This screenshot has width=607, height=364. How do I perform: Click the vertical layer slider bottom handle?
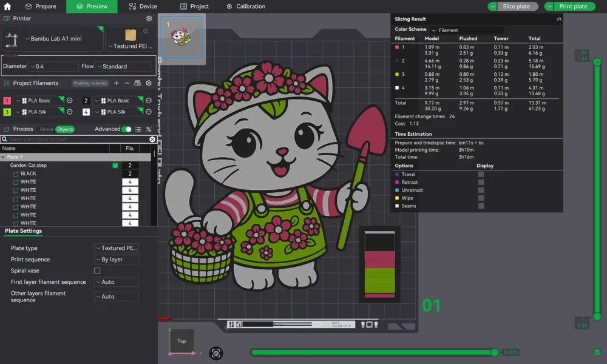[597, 317]
